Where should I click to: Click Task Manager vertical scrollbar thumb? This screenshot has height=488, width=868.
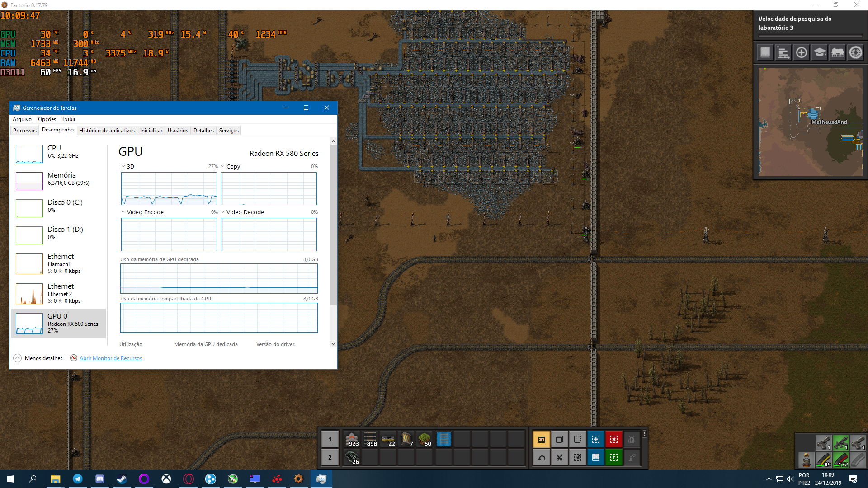(x=333, y=225)
